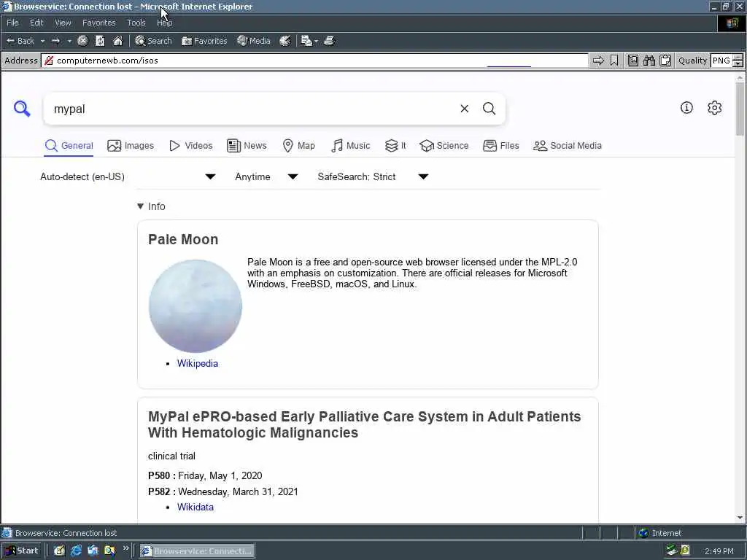
Task: Open the Media toolbar button
Action: 254,41
